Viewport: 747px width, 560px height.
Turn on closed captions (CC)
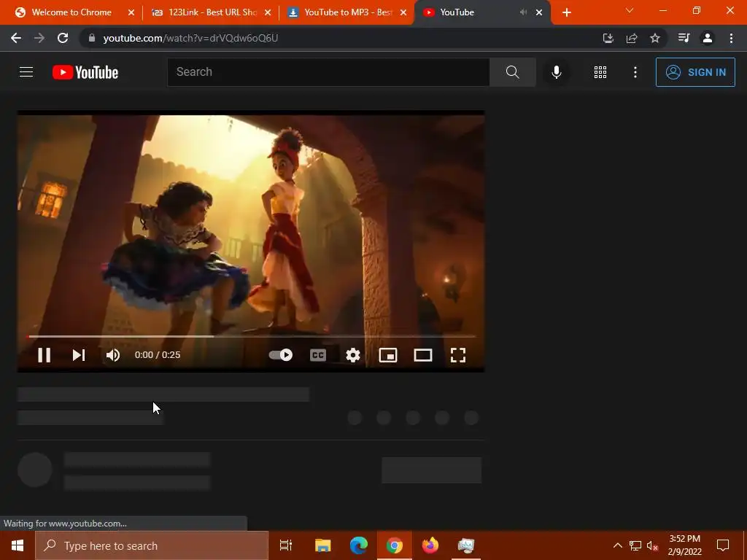[x=318, y=355]
